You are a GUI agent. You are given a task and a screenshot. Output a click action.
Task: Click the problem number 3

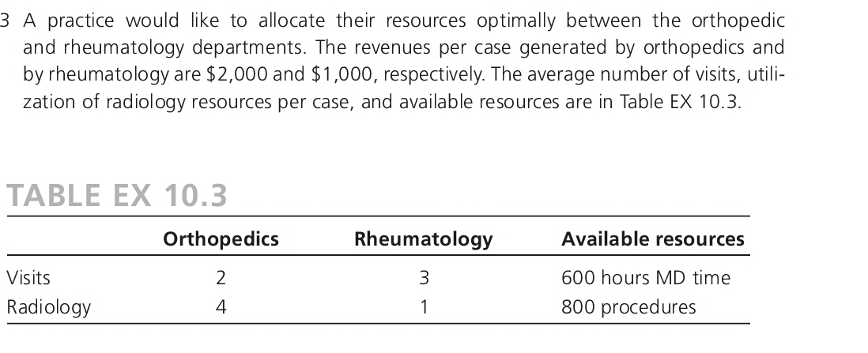tap(5, 21)
